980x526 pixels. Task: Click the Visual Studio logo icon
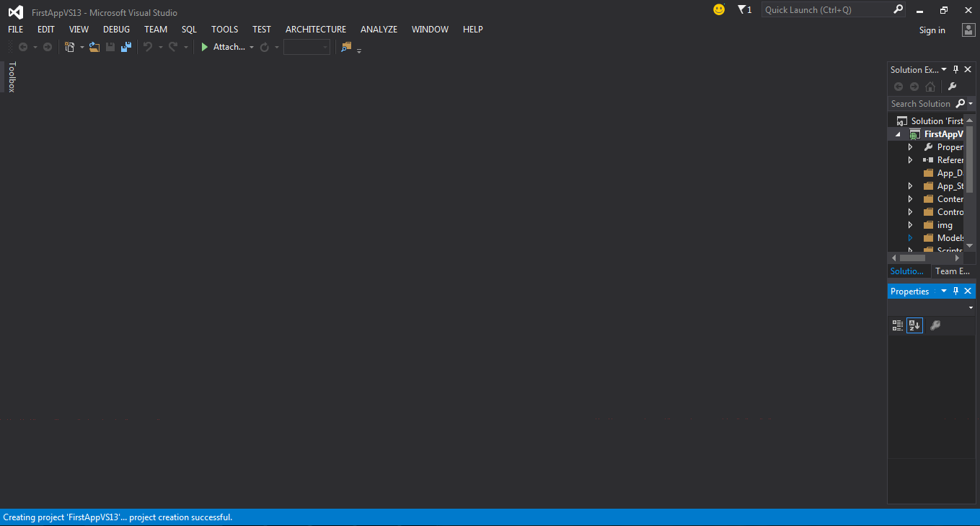point(15,12)
